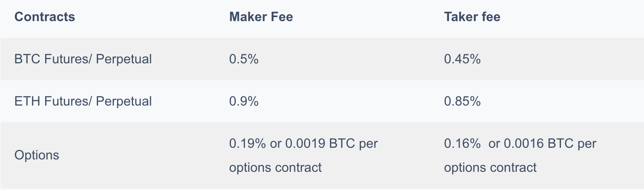644x190 pixels.
Task: Click the word Taker in the header
Action: pos(461,17)
